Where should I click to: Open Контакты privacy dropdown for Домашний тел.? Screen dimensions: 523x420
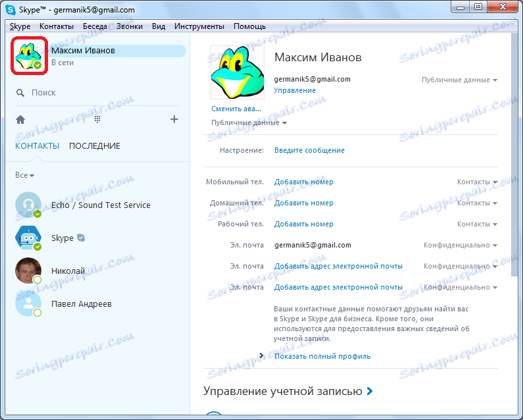click(x=478, y=203)
